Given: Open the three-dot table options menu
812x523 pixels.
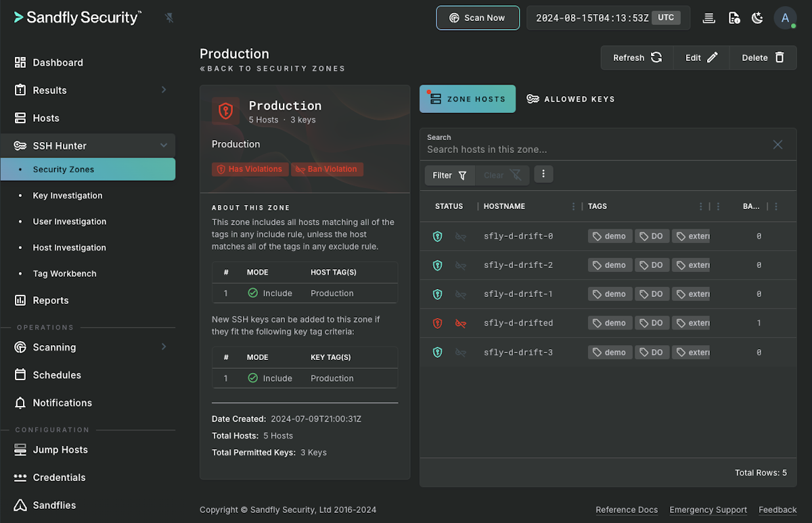Looking at the screenshot, I should tap(543, 175).
